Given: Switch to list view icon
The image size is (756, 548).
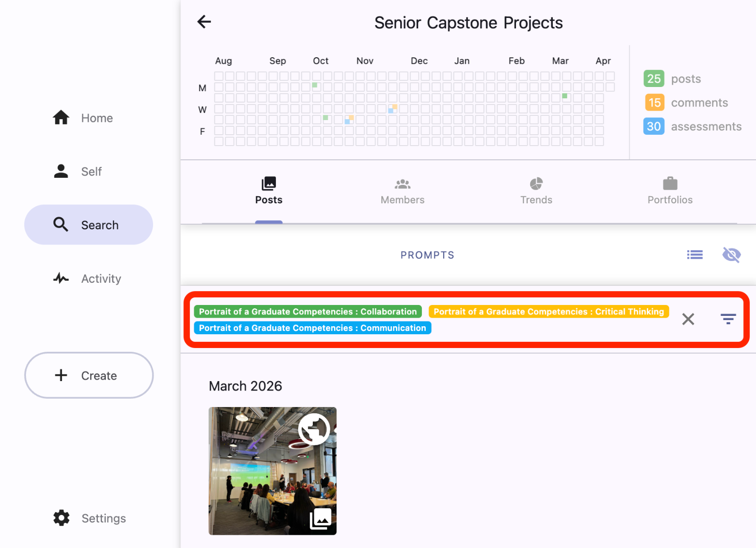Looking at the screenshot, I should [x=695, y=255].
